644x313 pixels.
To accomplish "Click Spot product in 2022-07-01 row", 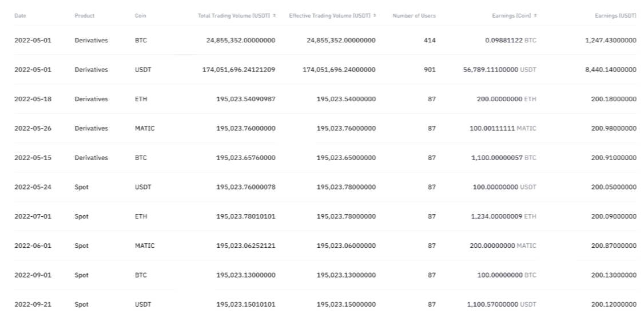I will click(81, 216).
